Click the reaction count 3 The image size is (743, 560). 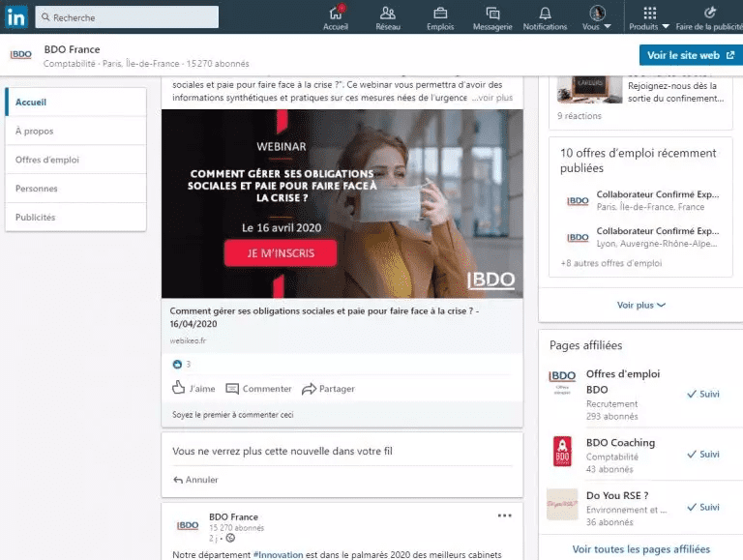188,364
